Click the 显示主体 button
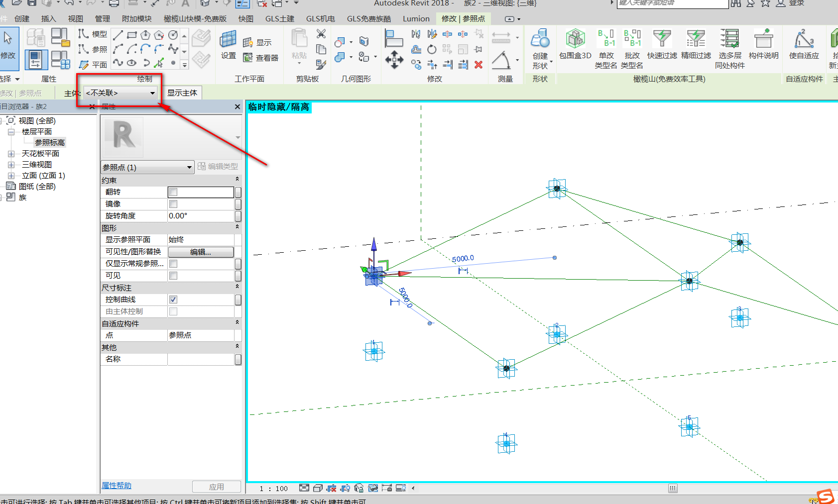This screenshot has height=504, width=838. pyautogui.click(x=182, y=93)
